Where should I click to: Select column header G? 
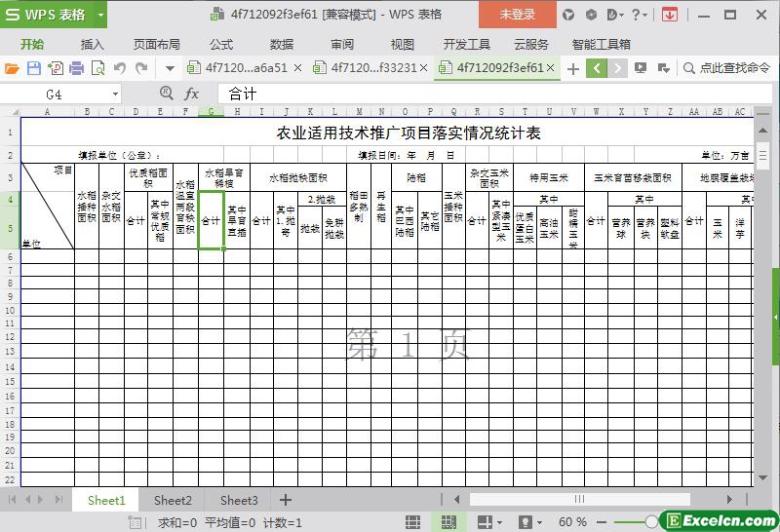(211, 111)
